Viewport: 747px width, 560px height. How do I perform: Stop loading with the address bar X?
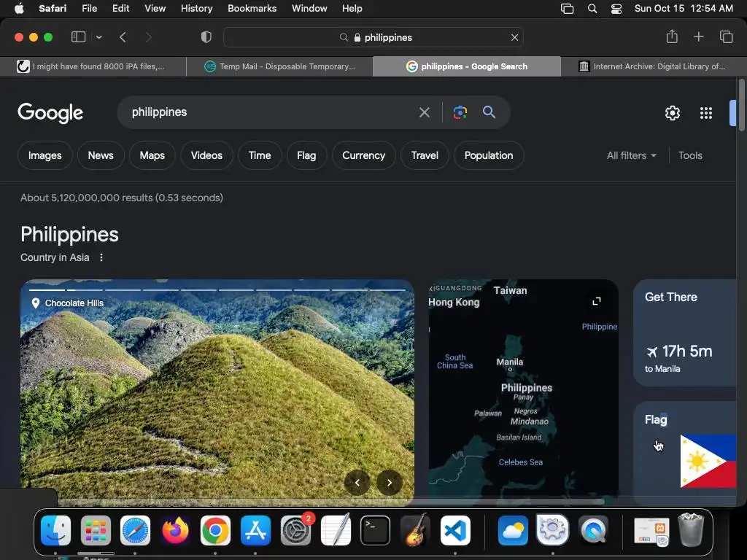[x=514, y=37]
